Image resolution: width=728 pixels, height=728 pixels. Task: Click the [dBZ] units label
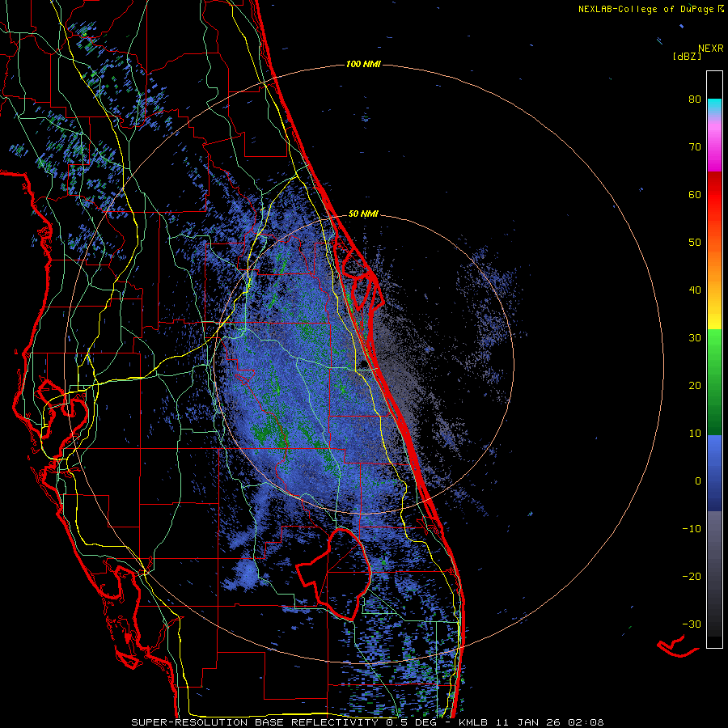[x=687, y=57]
